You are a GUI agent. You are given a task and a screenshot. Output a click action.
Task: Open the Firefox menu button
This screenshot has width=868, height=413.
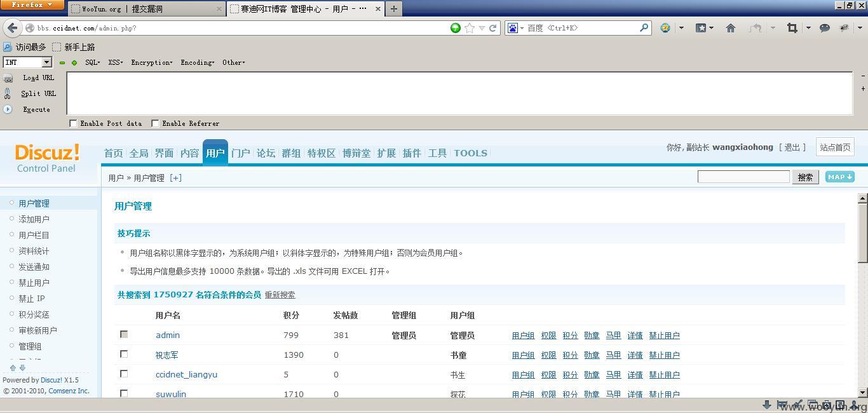[x=32, y=5]
